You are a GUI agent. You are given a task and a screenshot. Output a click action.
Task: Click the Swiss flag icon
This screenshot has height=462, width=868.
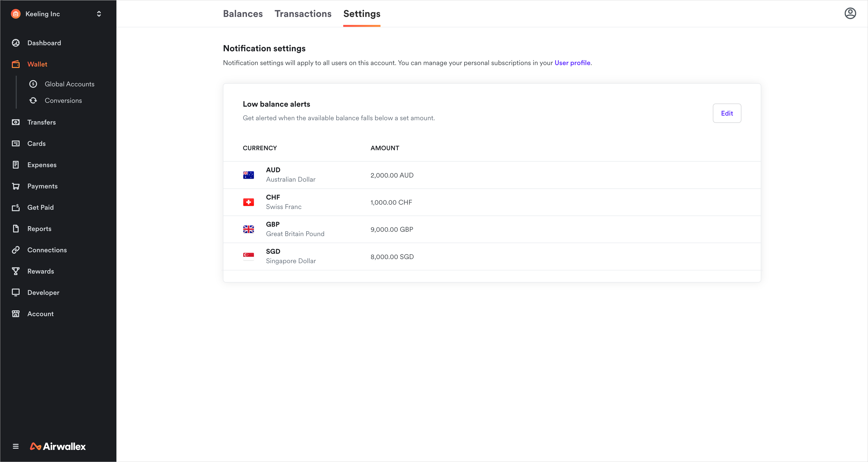248,202
